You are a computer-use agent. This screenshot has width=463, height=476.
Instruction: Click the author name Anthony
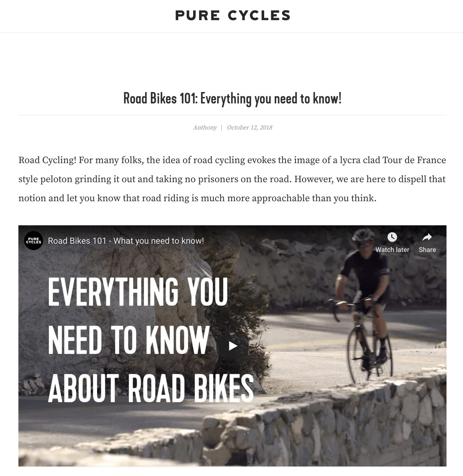(205, 128)
